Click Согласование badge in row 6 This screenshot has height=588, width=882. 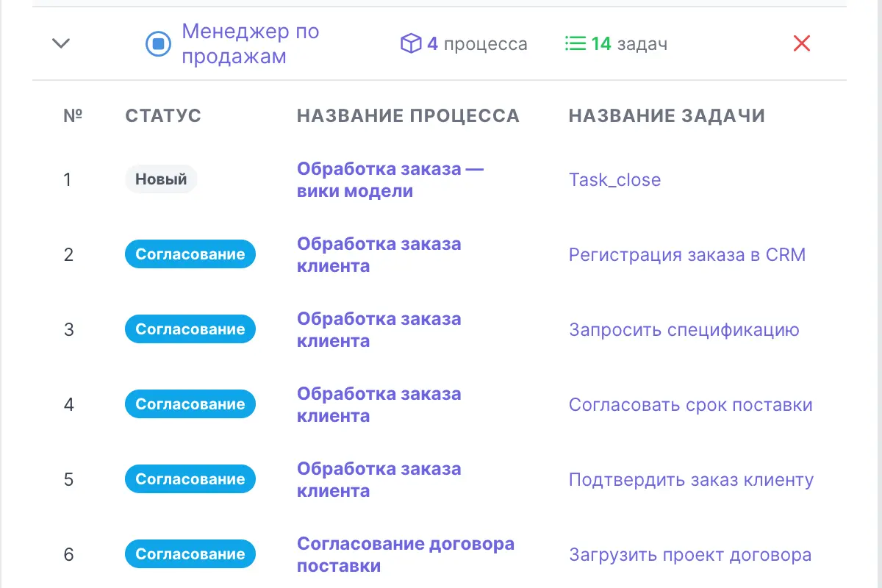190,554
